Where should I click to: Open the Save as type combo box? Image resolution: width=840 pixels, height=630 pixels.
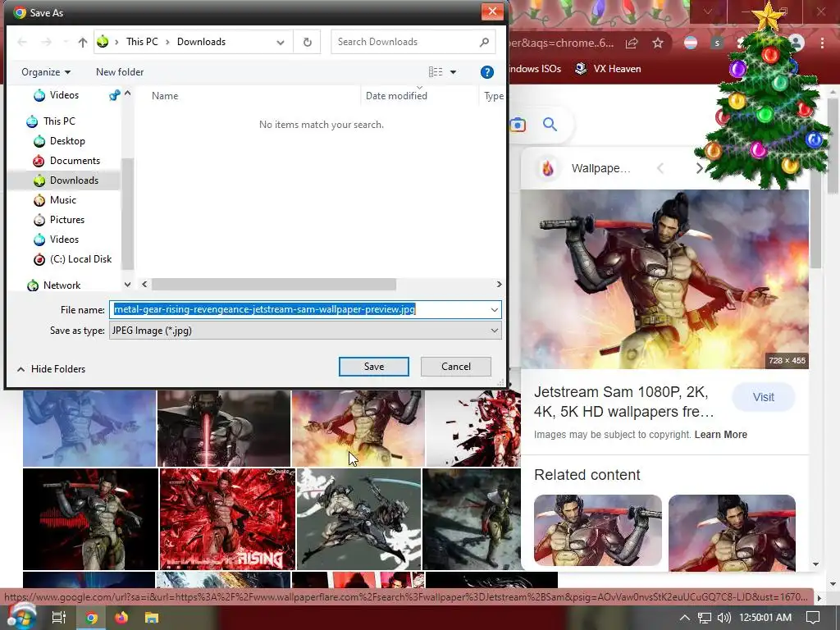pos(305,331)
